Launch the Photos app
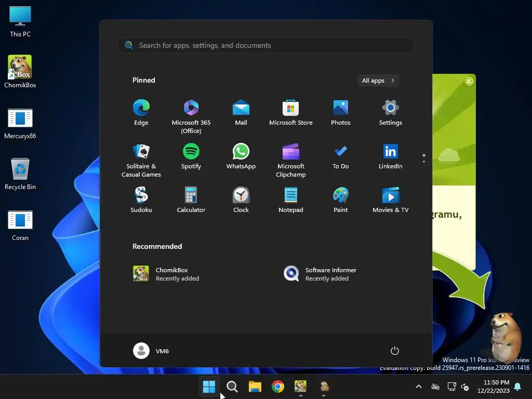 [341, 113]
